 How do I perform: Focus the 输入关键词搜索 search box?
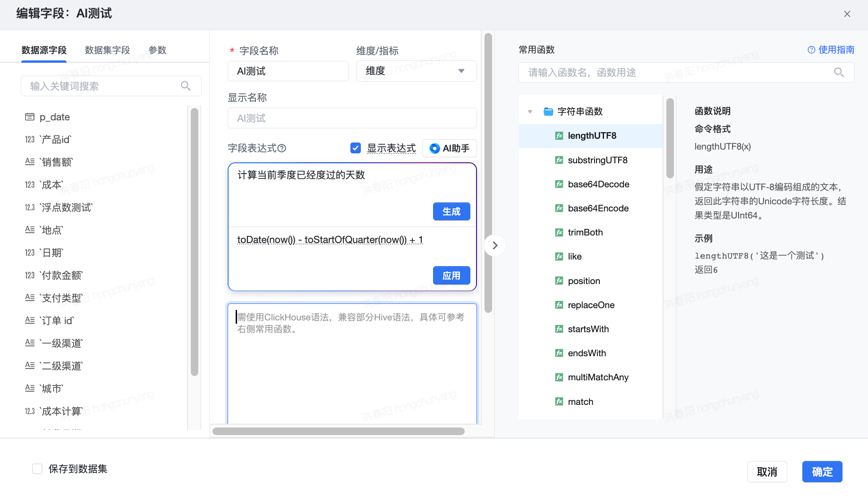click(111, 86)
